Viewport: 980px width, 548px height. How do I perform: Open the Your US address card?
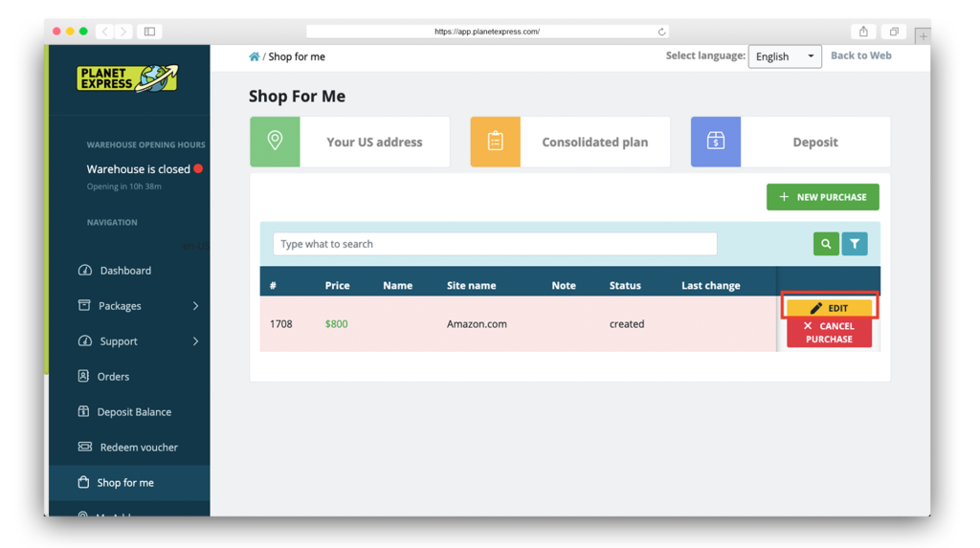349,142
